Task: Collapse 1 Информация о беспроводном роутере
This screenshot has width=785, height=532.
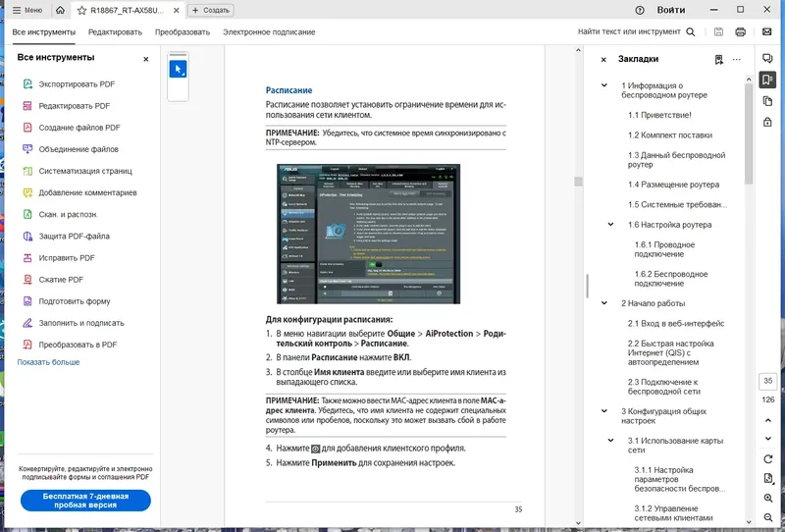Action: (x=604, y=85)
